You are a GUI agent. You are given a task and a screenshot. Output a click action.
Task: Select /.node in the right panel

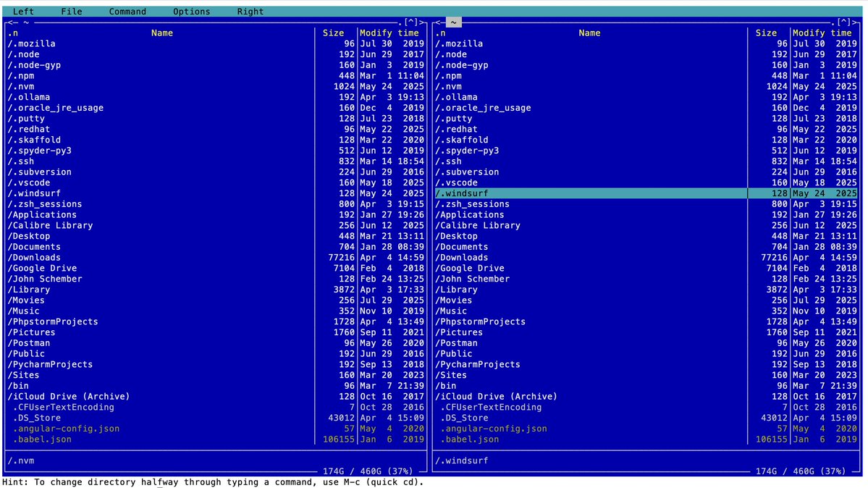(x=646, y=54)
